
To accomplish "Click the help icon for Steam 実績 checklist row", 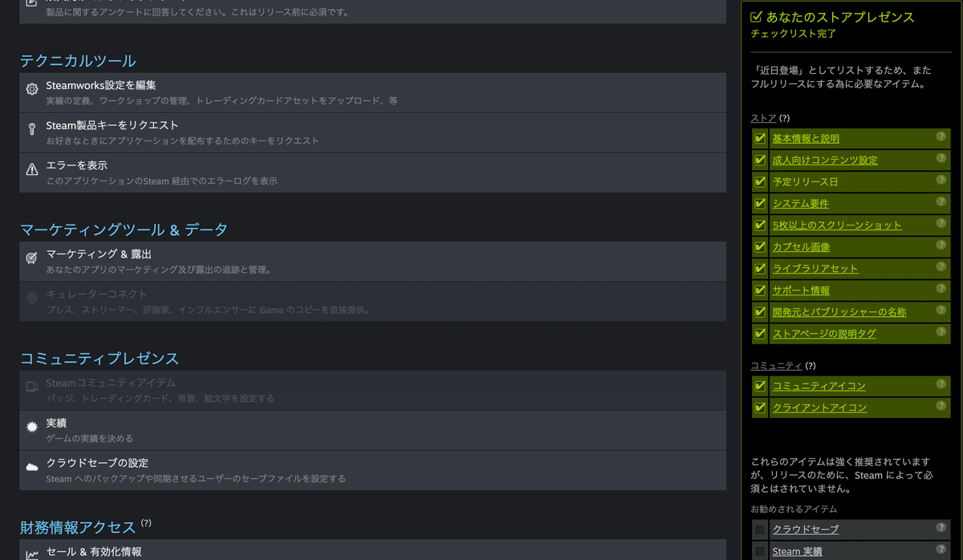I will (941, 549).
